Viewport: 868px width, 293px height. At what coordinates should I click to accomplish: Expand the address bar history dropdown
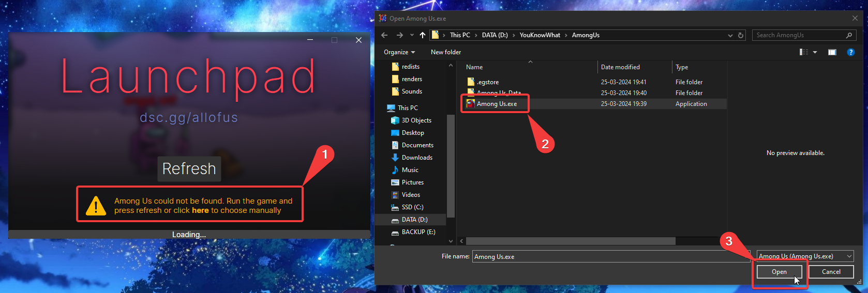[x=730, y=36]
